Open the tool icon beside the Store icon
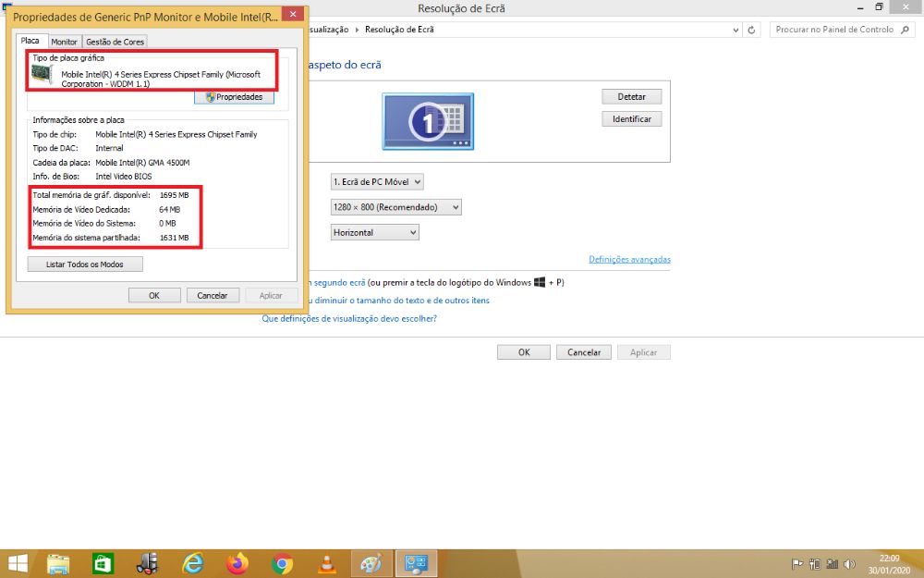 point(147,564)
